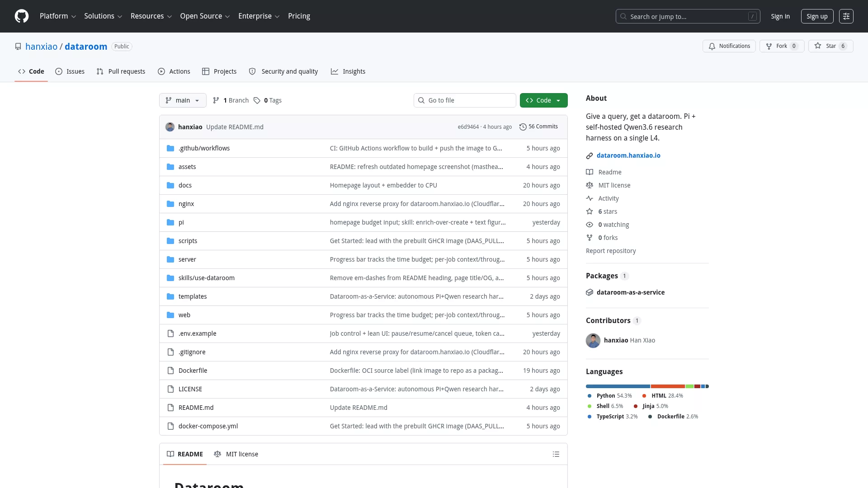Image resolution: width=868 pixels, height=488 pixels.
Task: Open the skills/use-dataroom folder
Action: click(207, 278)
